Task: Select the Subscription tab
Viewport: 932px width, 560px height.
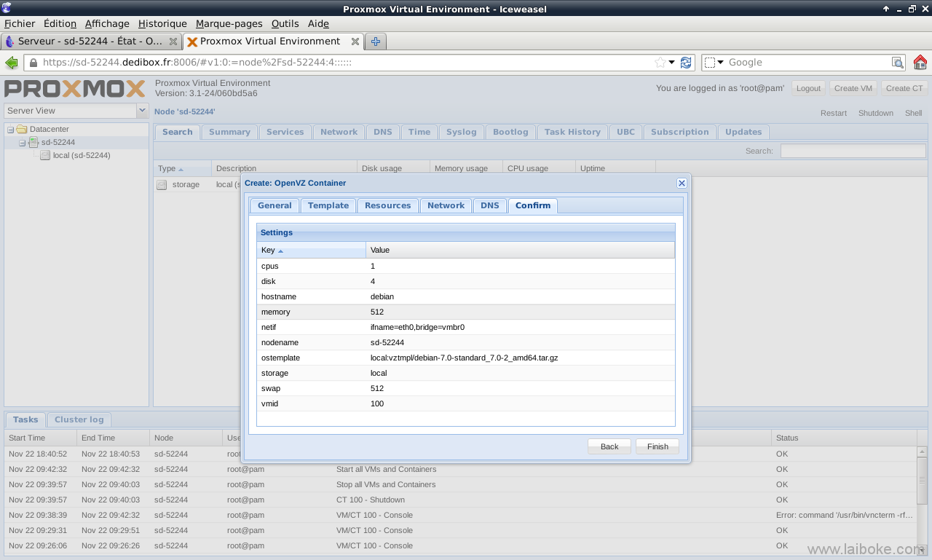Action: pyautogui.click(x=680, y=132)
